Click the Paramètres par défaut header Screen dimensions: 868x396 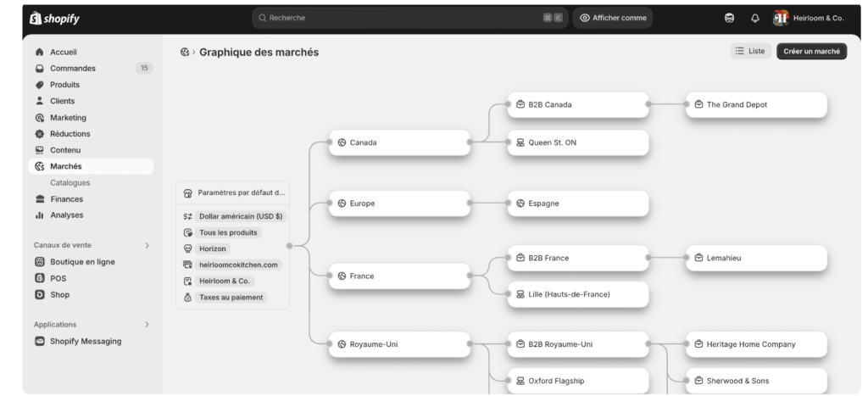pos(233,192)
